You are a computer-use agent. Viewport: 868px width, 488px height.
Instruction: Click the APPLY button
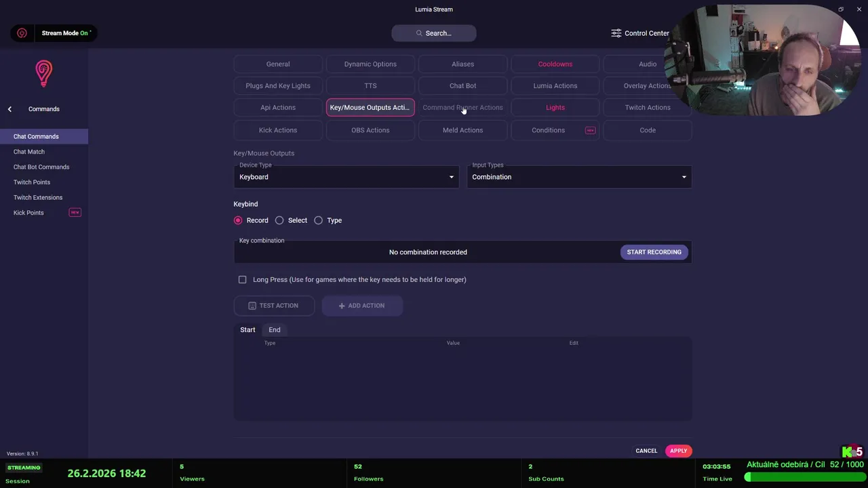tap(678, 451)
